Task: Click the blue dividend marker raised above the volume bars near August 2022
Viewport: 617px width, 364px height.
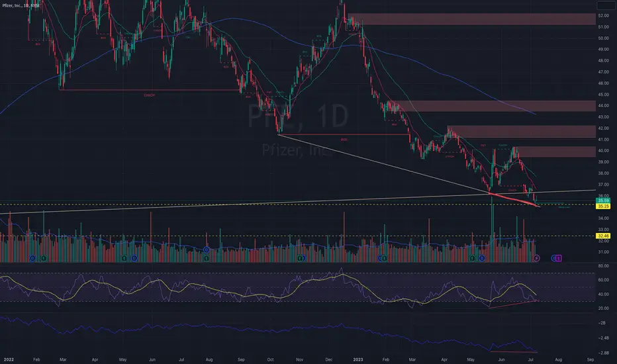Action: coord(206,250)
